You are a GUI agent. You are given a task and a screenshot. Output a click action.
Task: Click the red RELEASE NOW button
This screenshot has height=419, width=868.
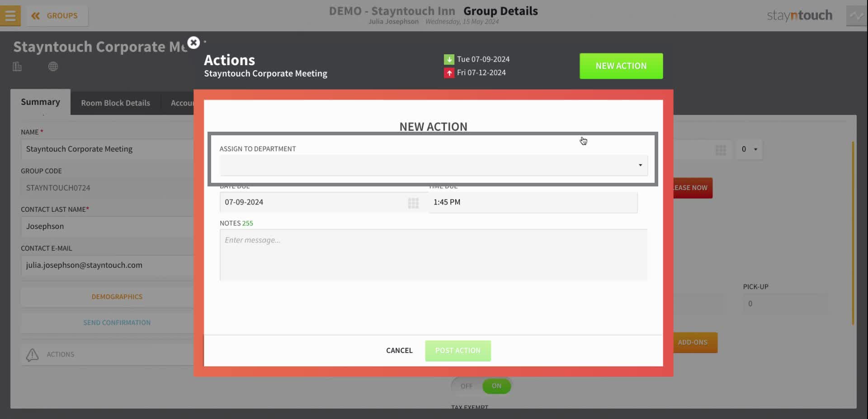coord(693,188)
